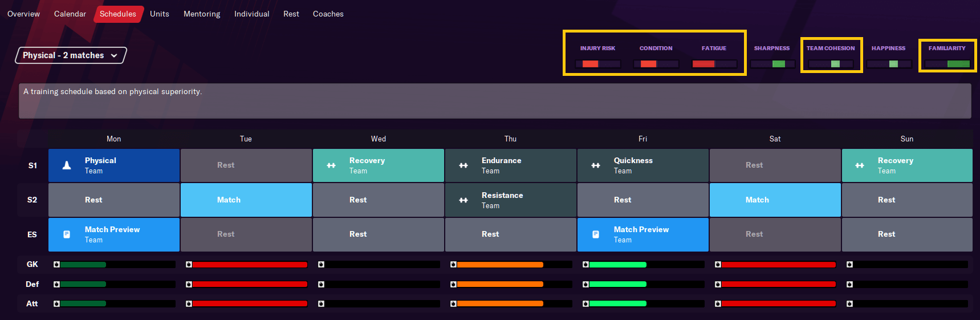
Task: Click the Condition indicator bar
Action: [656, 64]
